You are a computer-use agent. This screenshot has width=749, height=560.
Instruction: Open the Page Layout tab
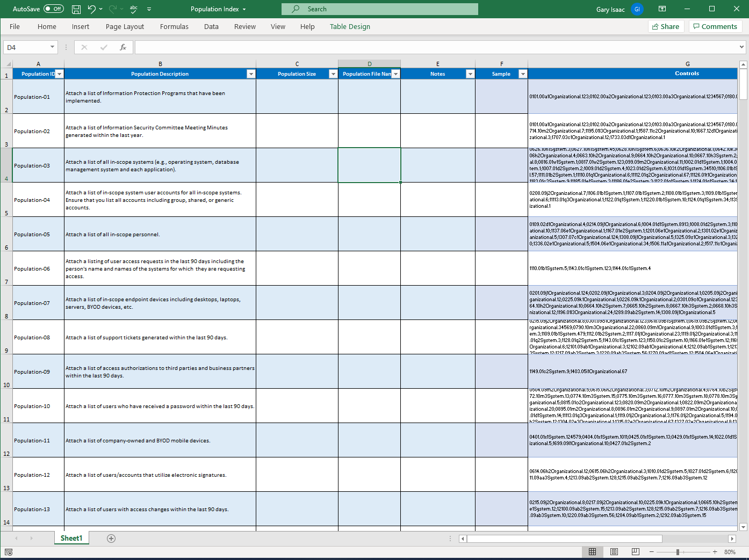125,26
